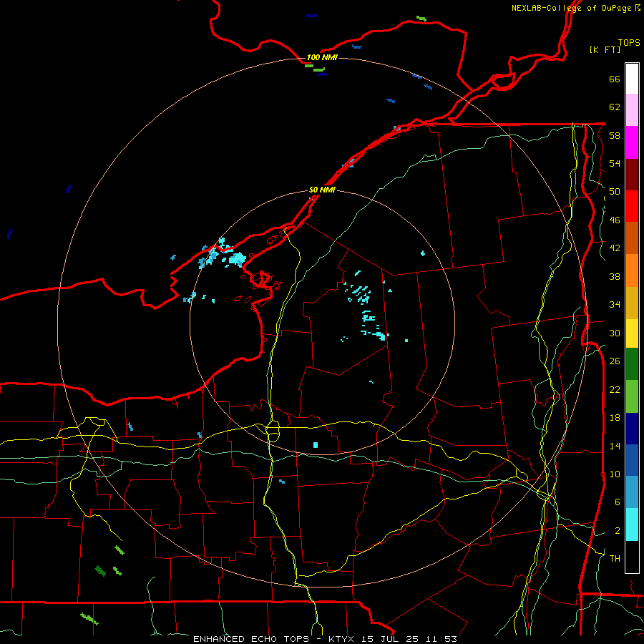Click the 46 legend value
The width and height of the screenshot is (644, 644).
615,220
